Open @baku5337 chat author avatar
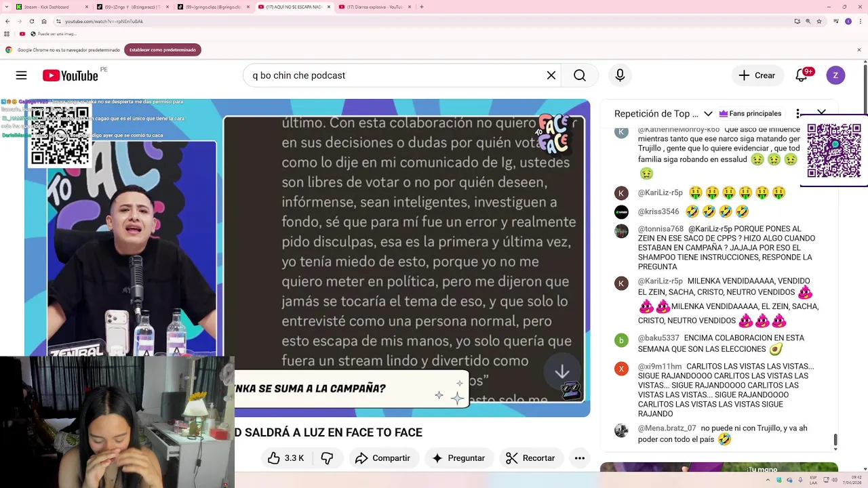The width and height of the screenshot is (868, 488). tap(621, 340)
